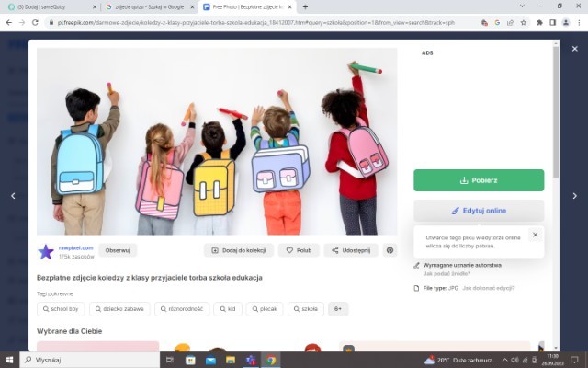Go to the next image with right arrow
Viewport: 588px width, 368px height.
tap(575, 195)
